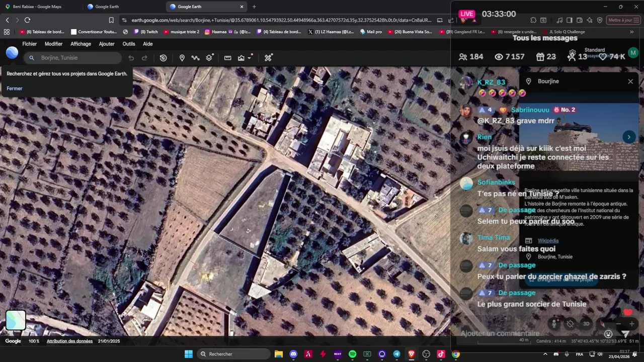
Task: Click the Pegman street view icon
Action: [x=554, y=324]
